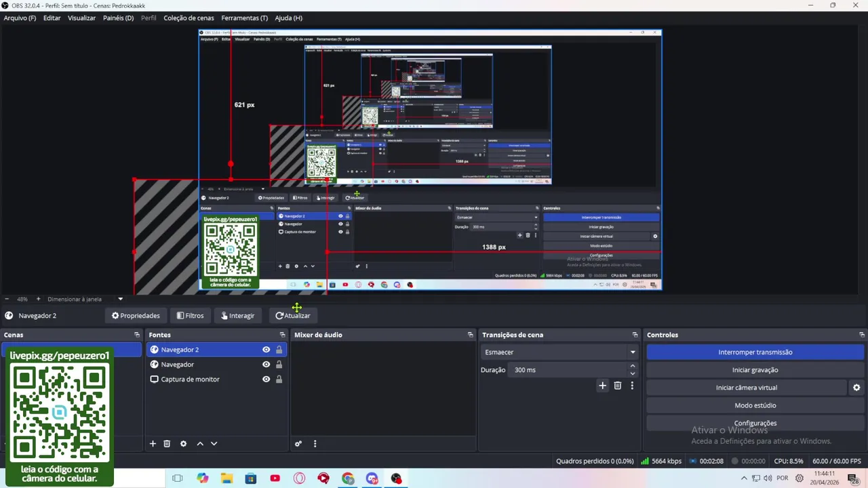Open the Editar menu

point(52,18)
